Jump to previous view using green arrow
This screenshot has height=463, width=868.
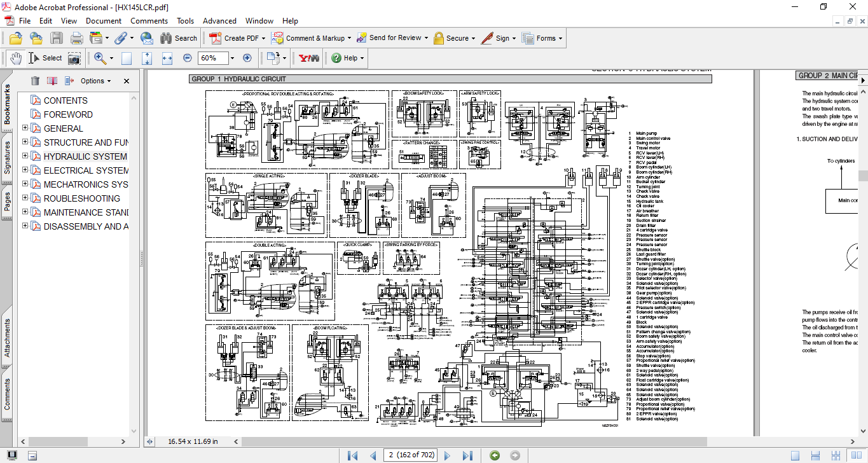click(495, 455)
